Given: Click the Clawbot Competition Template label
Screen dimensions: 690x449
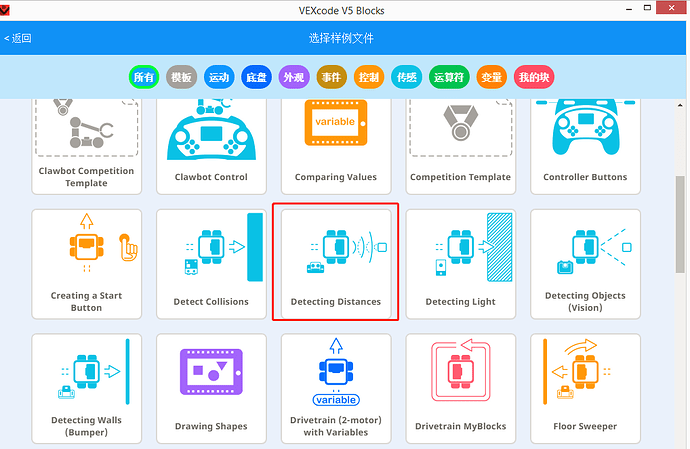Looking at the screenshot, I should tap(87, 177).
